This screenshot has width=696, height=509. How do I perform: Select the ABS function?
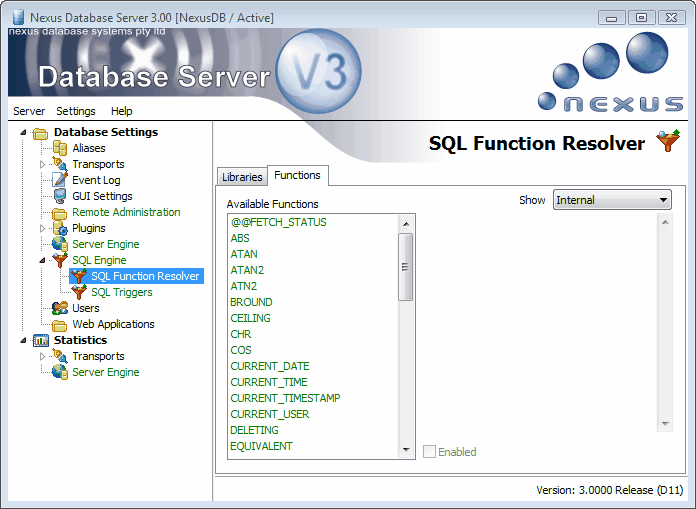(x=240, y=238)
